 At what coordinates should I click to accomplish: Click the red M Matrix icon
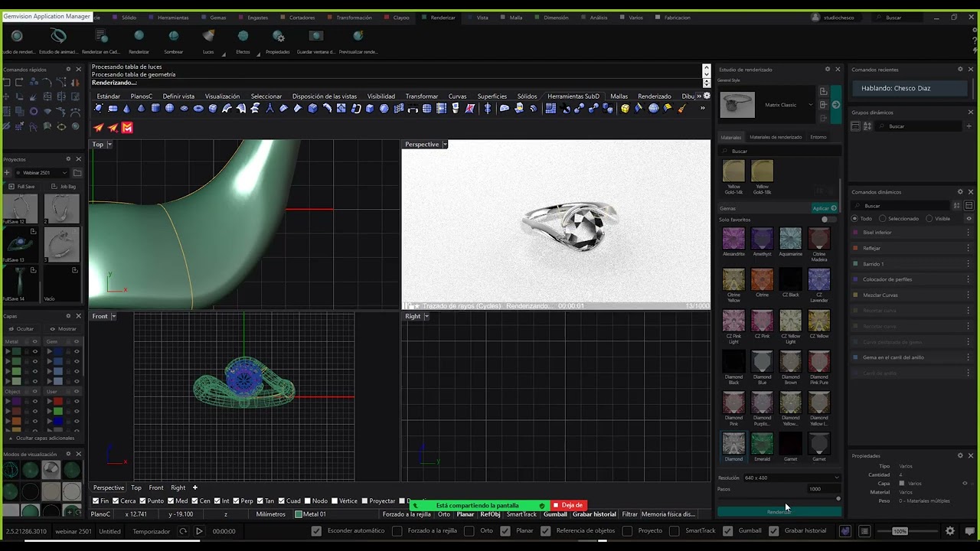127,128
